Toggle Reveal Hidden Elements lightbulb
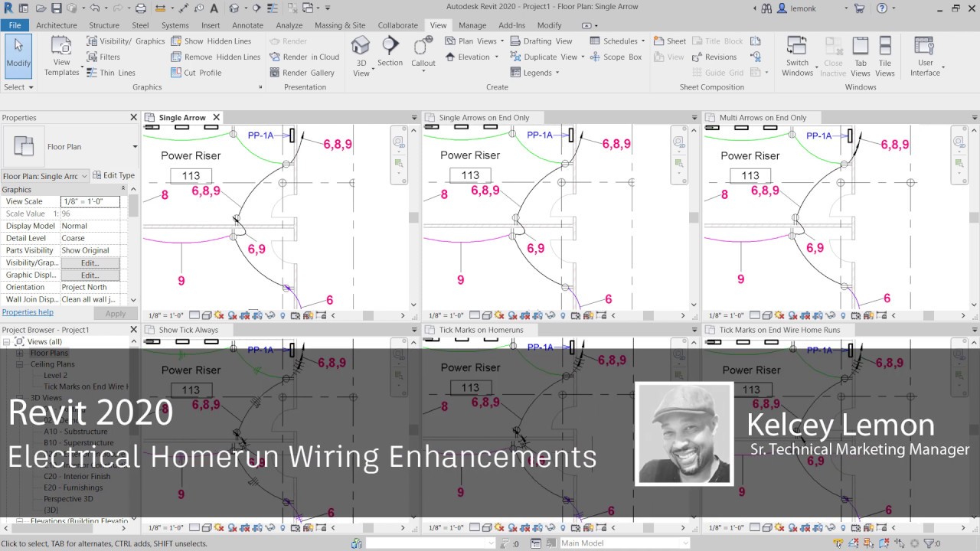Image resolution: width=980 pixels, height=551 pixels. (x=283, y=314)
